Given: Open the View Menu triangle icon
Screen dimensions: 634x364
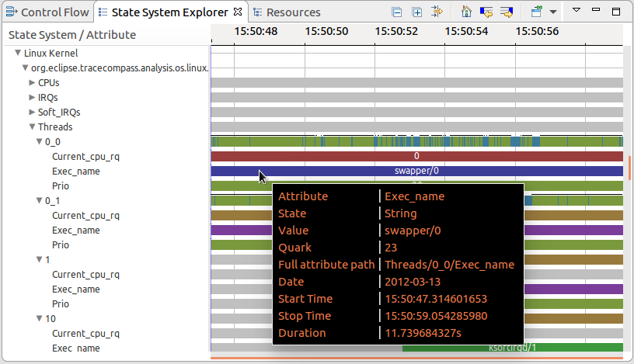Looking at the screenshot, I should tap(576, 12).
